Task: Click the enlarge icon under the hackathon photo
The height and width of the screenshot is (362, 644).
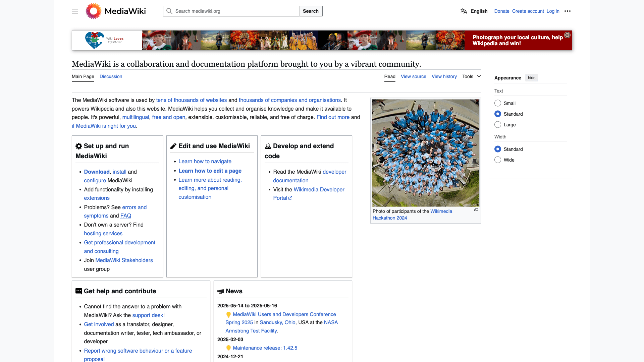Action: pos(476,210)
